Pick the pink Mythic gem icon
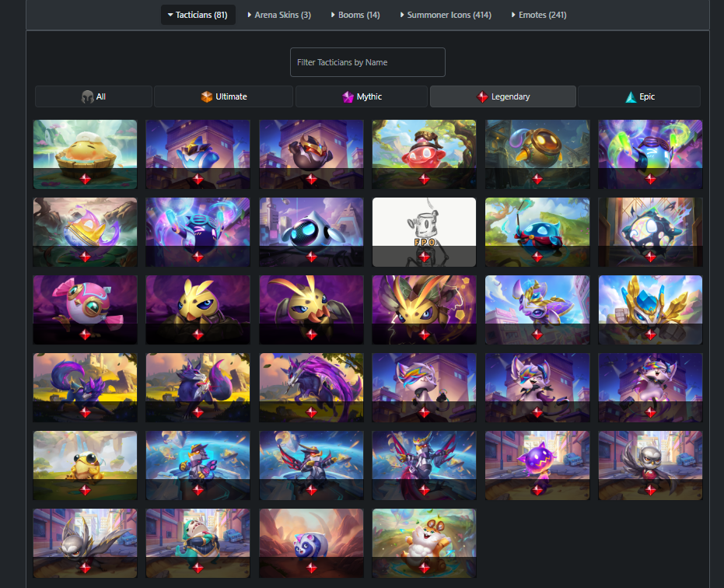The image size is (724, 588). [x=348, y=96]
